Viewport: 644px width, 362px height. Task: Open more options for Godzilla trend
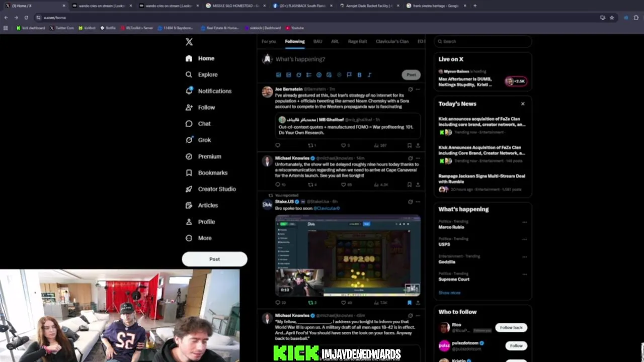pyautogui.click(x=524, y=256)
